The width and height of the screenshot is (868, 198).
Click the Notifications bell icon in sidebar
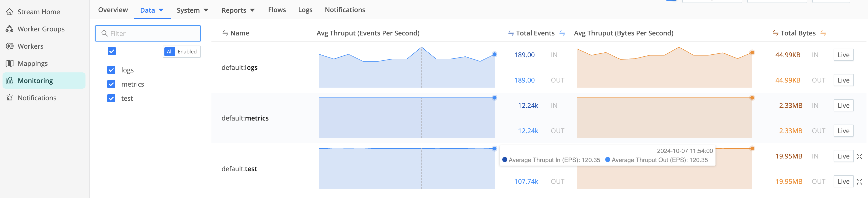tap(10, 98)
